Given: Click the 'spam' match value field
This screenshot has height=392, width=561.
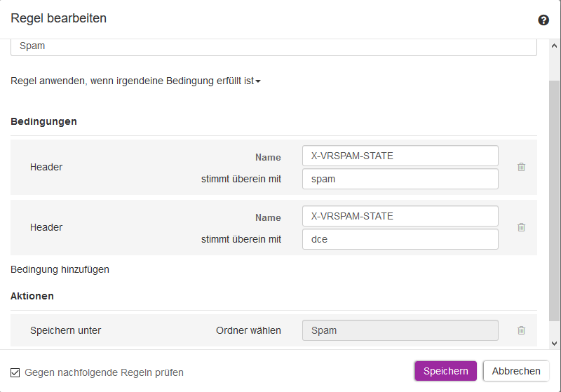Looking at the screenshot, I should pyautogui.click(x=400, y=179).
